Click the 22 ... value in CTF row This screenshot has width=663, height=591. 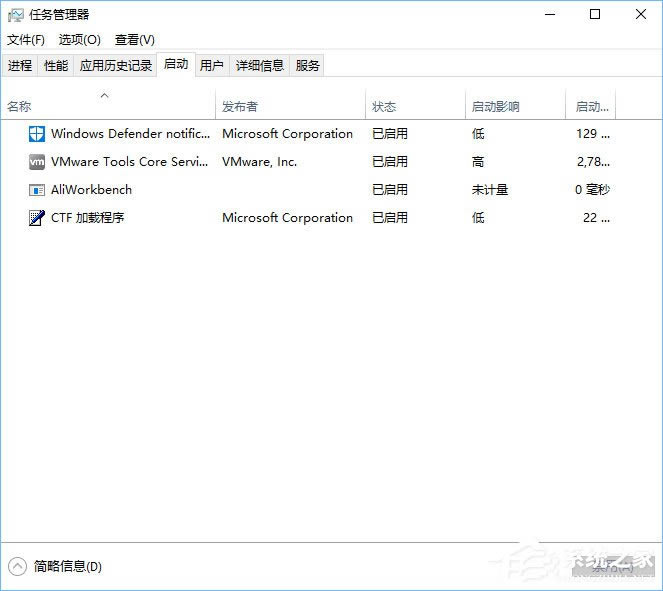(596, 218)
